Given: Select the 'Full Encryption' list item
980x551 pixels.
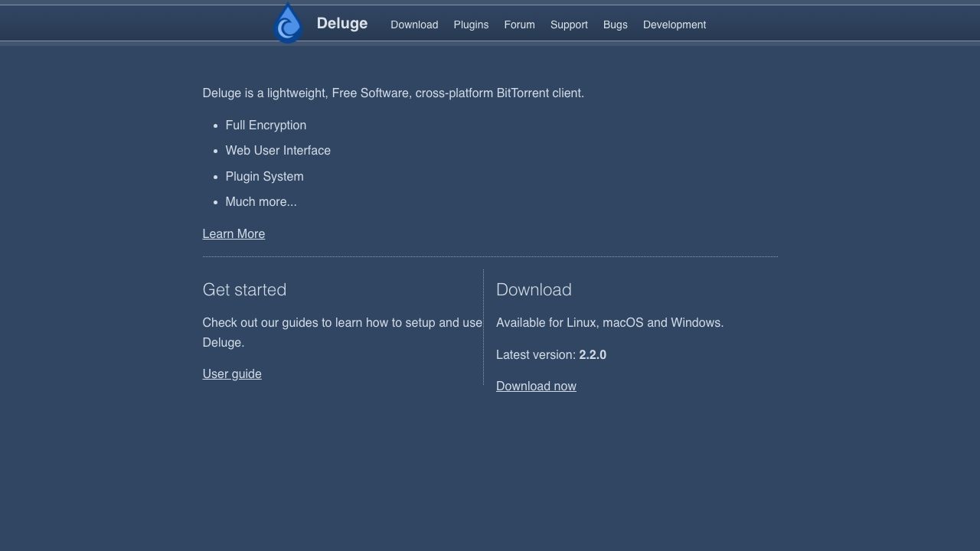Looking at the screenshot, I should click(x=266, y=126).
